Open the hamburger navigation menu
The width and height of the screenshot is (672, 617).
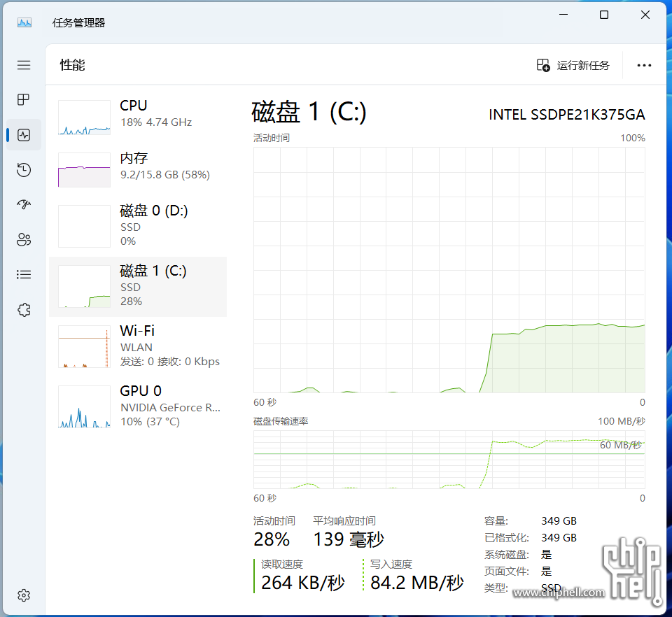[x=24, y=65]
